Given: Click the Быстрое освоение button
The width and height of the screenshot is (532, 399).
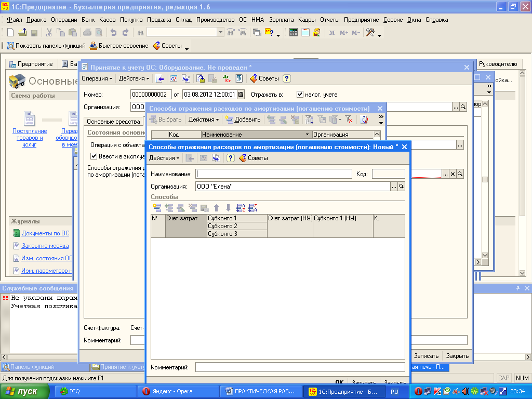Looking at the screenshot, I should (x=119, y=46).
